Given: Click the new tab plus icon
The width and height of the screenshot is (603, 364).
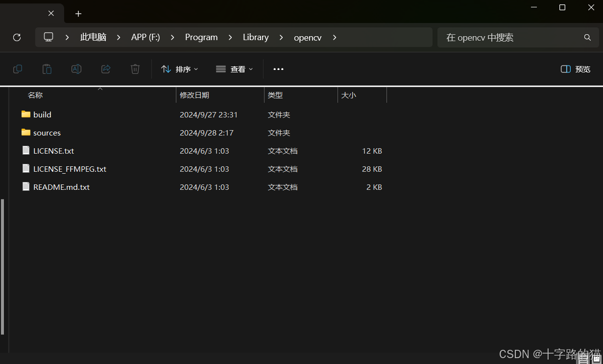Looking at the screenshot, I should (x=78, y=14).
